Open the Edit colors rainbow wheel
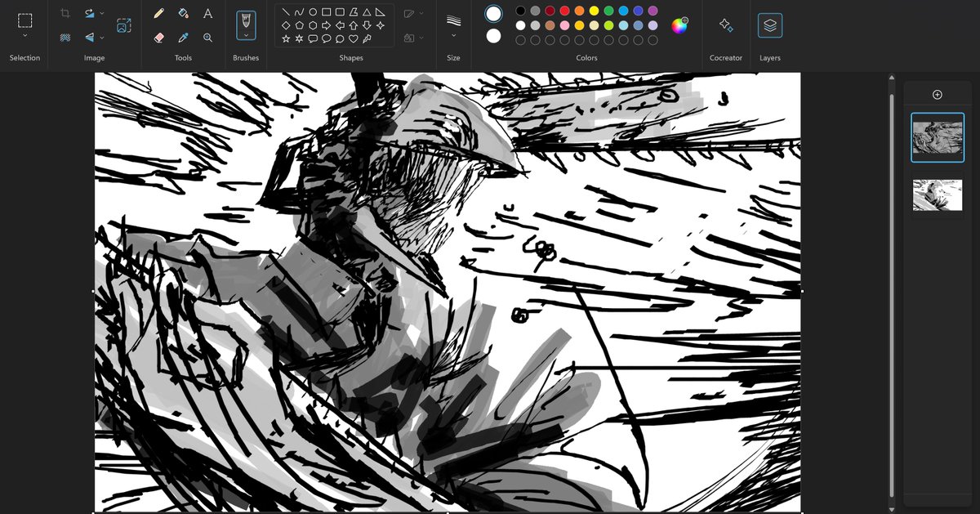This screenshot has width=980, height=514. pos(679,25)
